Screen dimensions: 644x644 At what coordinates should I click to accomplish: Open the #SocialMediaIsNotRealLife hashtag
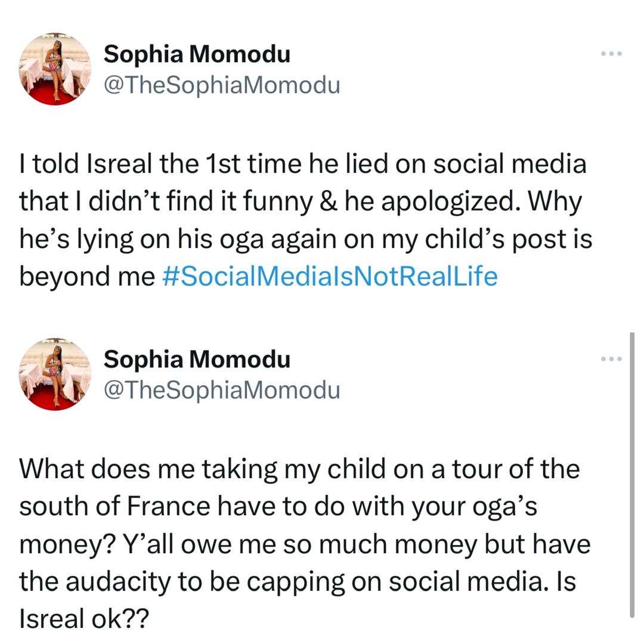point(329,277)
